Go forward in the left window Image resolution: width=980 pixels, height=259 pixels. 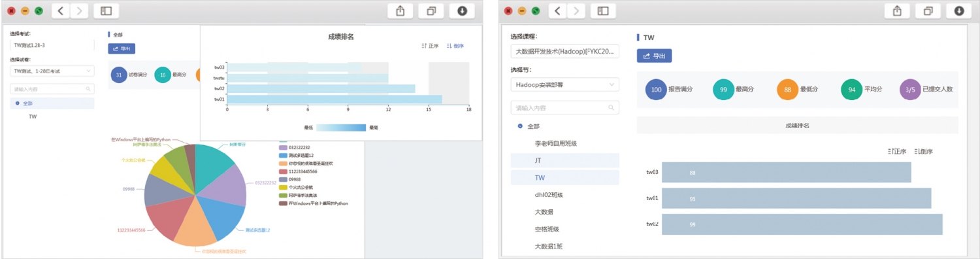(79, 10)
